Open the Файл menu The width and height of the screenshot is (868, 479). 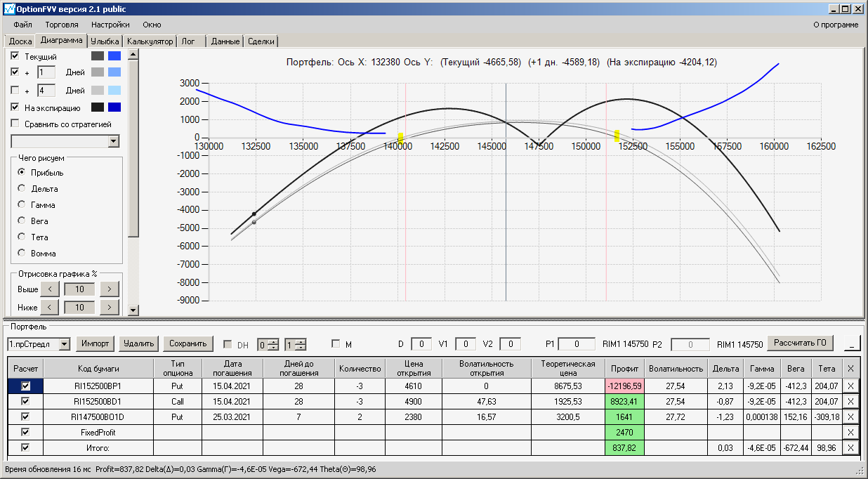(x=22, y=25)
